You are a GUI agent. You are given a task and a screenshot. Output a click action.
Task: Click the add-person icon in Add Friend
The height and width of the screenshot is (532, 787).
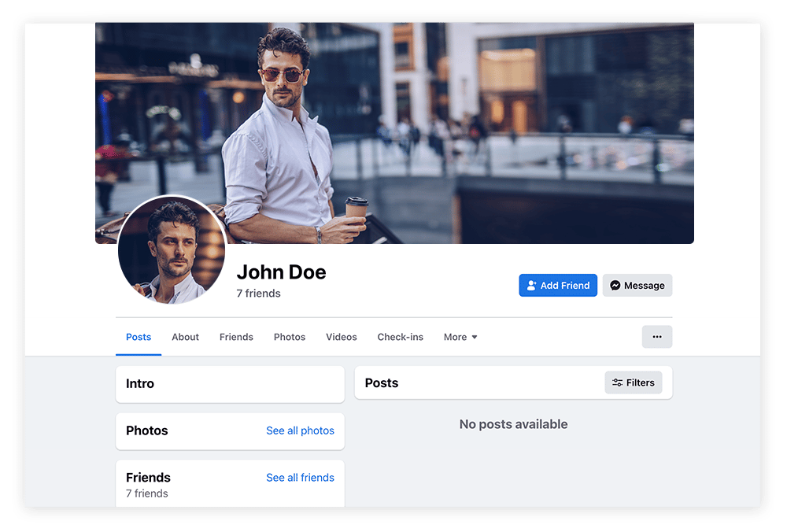coord(531,286)
